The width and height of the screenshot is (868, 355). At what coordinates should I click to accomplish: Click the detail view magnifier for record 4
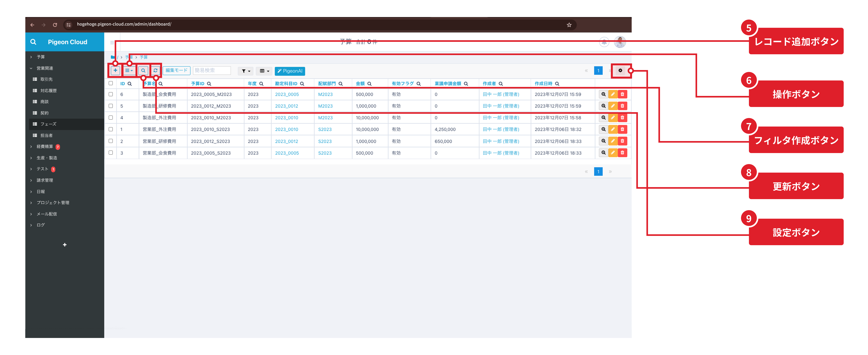pyautogui.click(x=603, y=118)
